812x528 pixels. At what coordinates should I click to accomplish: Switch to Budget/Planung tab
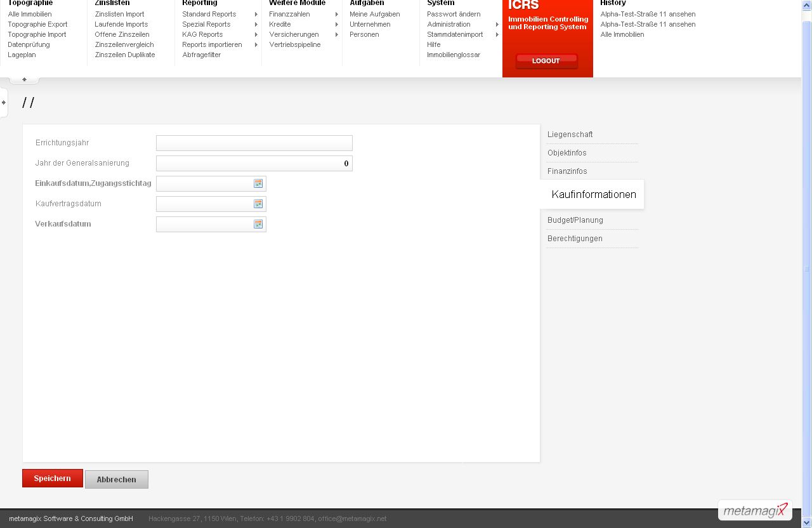tap(575, 220)
